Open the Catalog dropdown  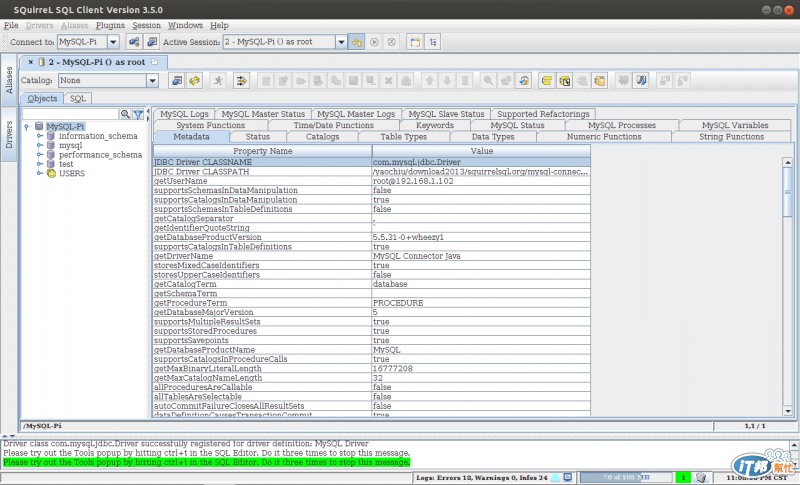pos(152,80)
